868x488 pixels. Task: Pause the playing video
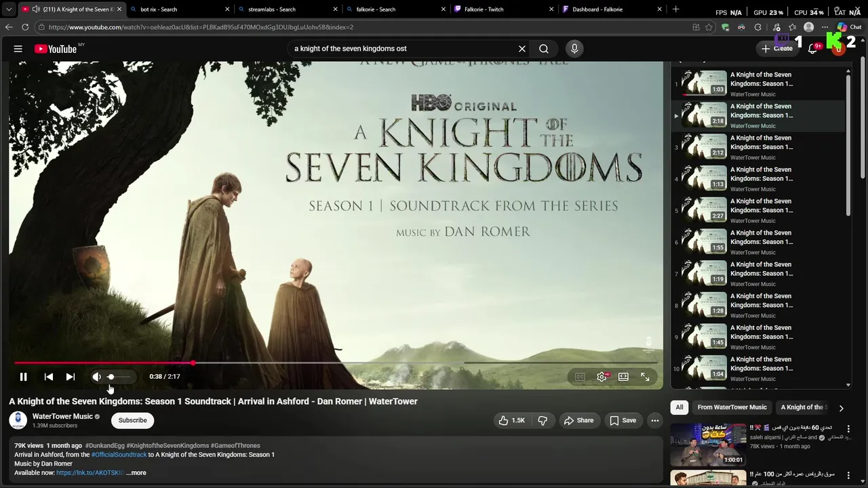(x=23, y=377)
